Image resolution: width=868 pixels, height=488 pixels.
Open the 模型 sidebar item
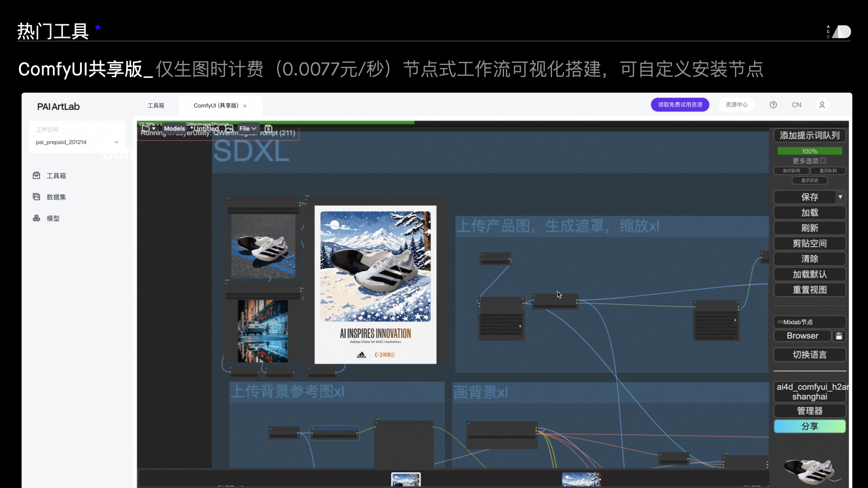point(47,218)
